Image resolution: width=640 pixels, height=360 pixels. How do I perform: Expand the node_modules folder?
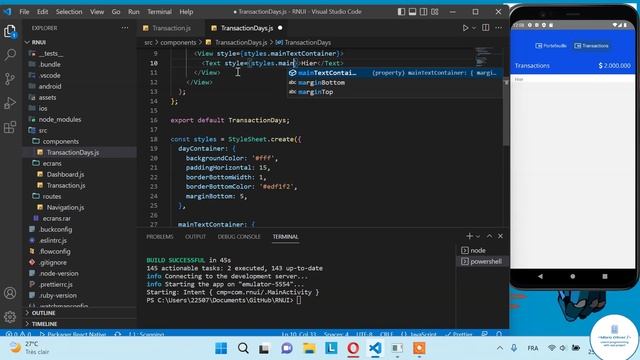(80, 120)
